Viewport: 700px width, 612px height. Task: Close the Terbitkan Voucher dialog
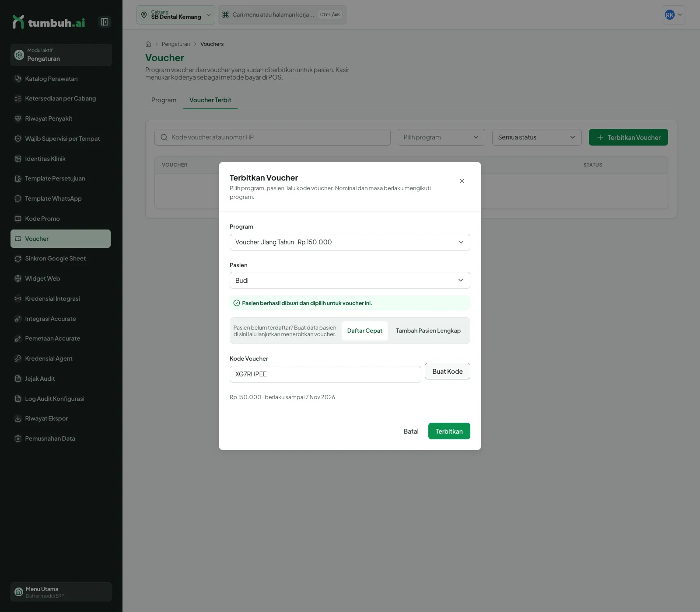[x=462, y=181]
